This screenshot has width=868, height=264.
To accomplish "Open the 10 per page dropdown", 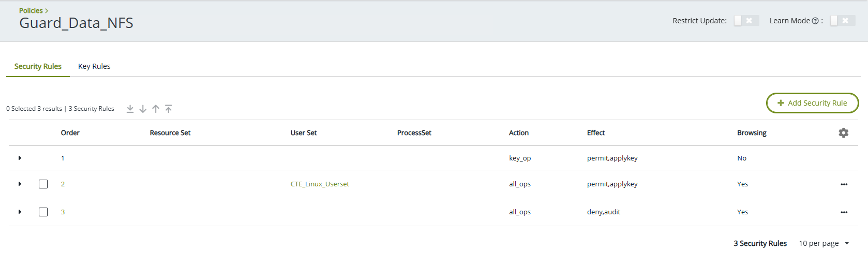I will tap(824, 243).
